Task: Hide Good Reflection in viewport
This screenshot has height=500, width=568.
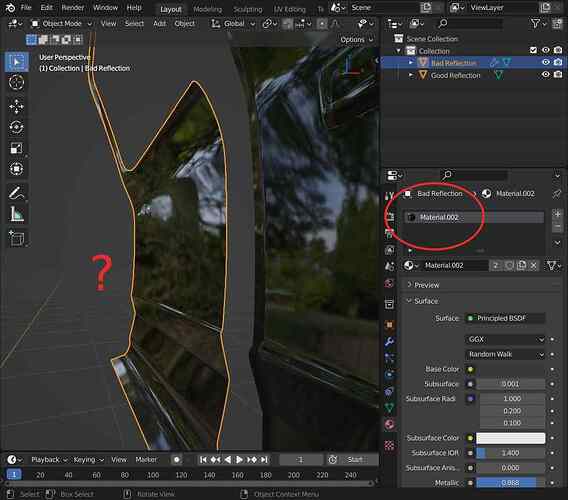Action: (x=546, y=75)
